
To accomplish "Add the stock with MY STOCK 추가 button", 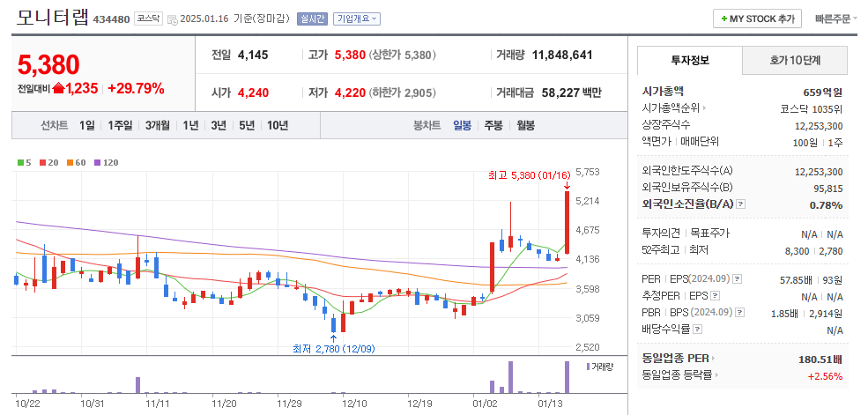I will [757, 19].
